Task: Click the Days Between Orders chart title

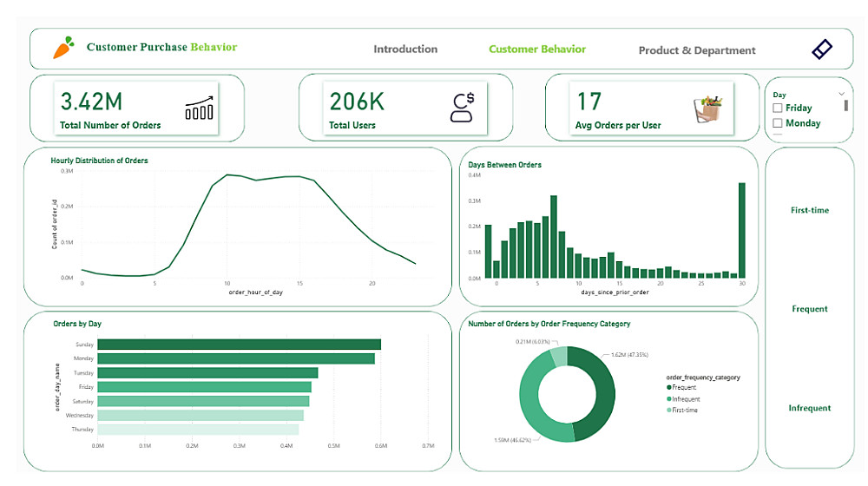Action: tap(505, 165)
